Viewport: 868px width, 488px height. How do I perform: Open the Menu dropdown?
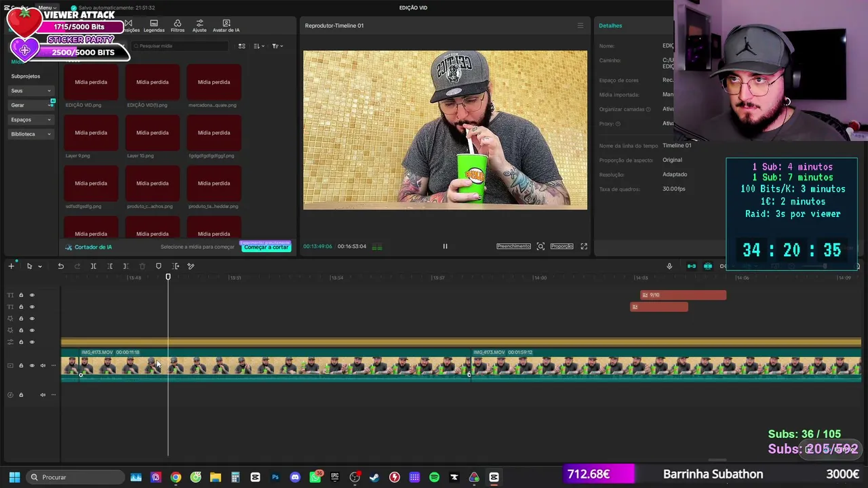[48, 7]
